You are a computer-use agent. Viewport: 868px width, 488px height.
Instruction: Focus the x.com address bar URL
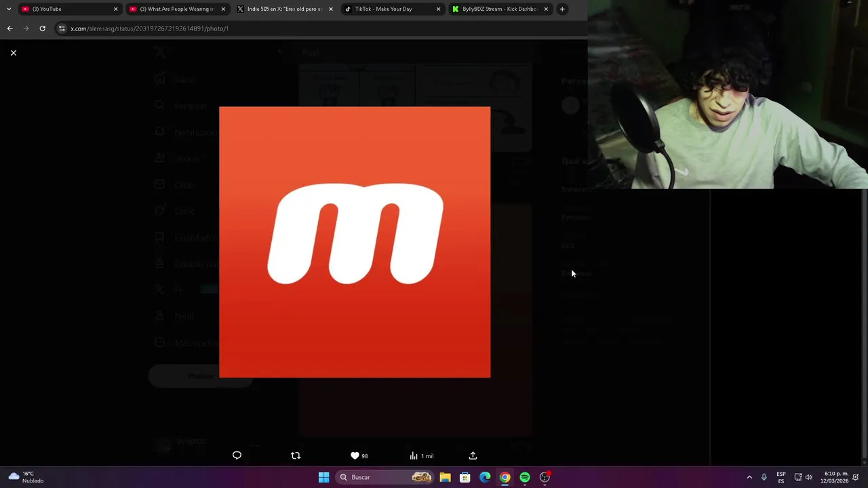point(149,28)
